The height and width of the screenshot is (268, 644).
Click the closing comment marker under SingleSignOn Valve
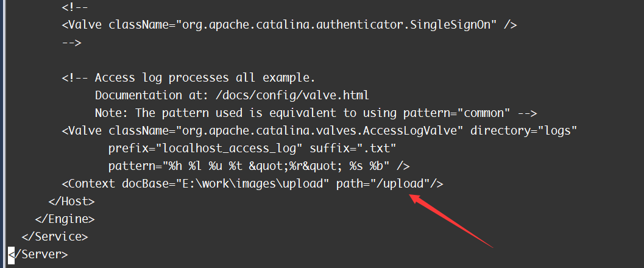(x=71, y=43)
